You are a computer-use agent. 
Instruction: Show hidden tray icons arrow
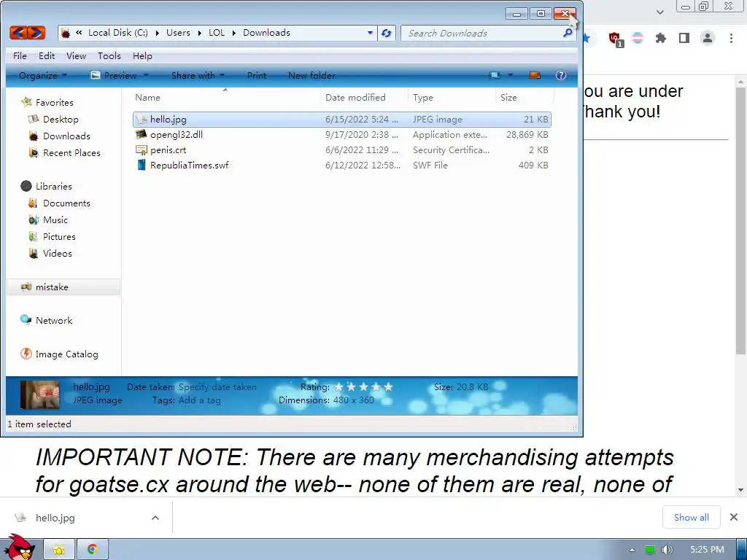pos(632,550)
